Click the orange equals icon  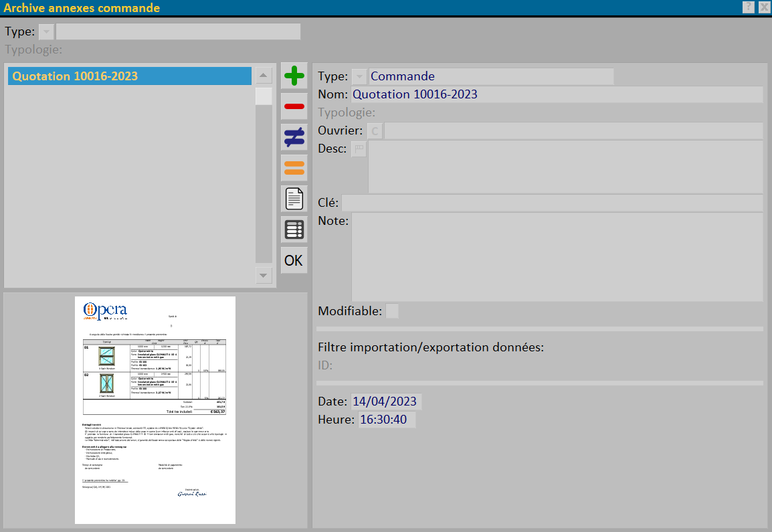pos(294,168)
